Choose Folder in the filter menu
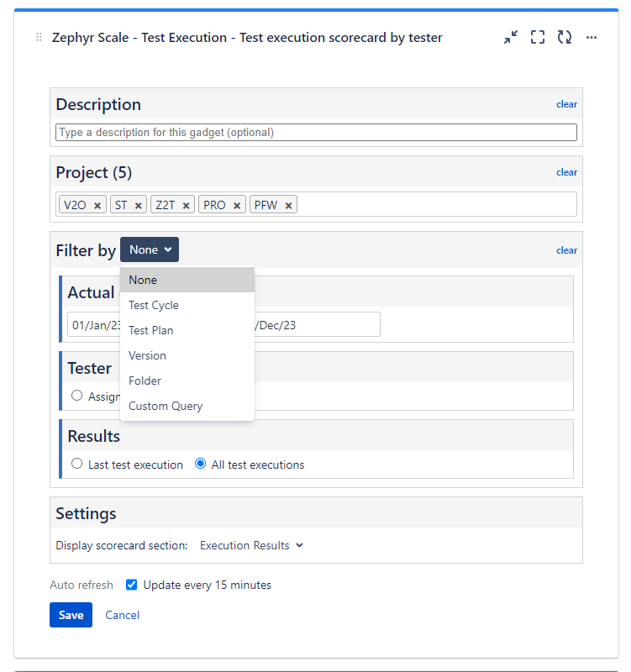The width and height of the screenshot is (631, 672). (x=187, y=381)
